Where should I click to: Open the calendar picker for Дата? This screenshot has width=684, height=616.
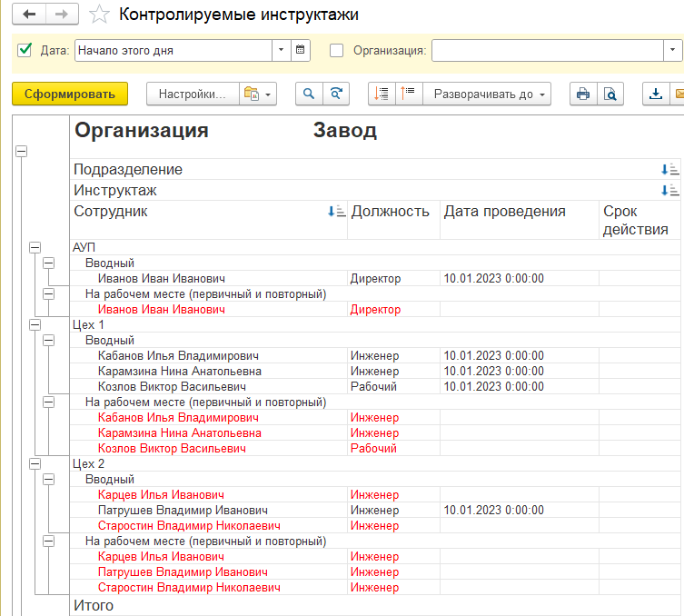pos(300,50)
